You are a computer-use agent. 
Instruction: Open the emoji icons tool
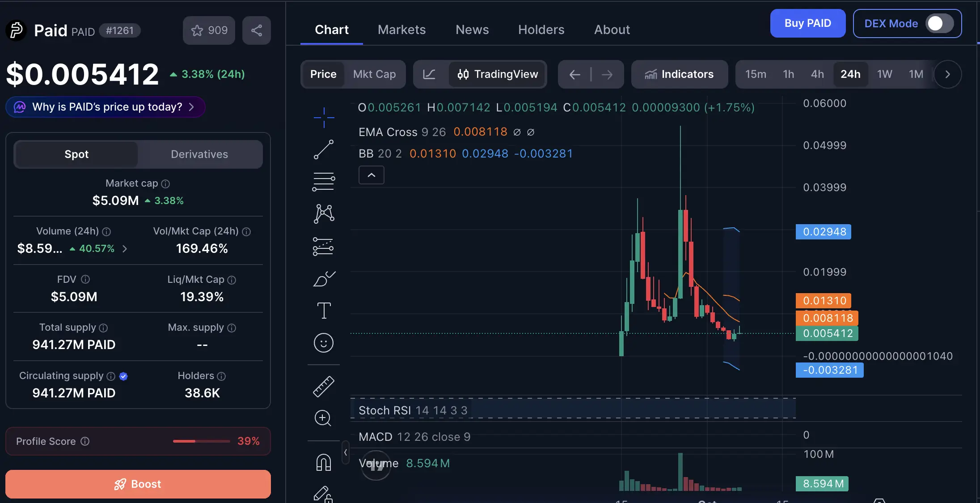click(324, 343)
